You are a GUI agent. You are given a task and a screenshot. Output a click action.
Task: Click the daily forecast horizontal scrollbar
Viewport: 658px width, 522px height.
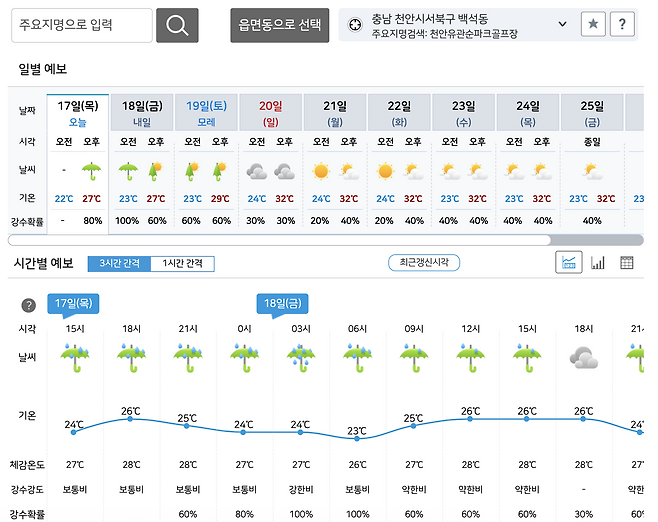pyautogui.click(x=280, y=240)
